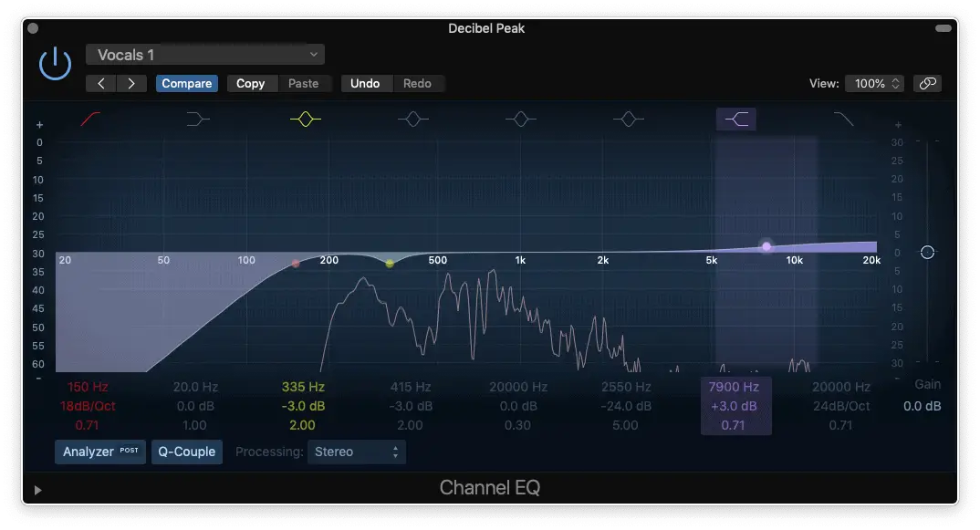Toggle the red high-pass filter band
The height and width of the screenshot is (530, 980).
[90, 119]
